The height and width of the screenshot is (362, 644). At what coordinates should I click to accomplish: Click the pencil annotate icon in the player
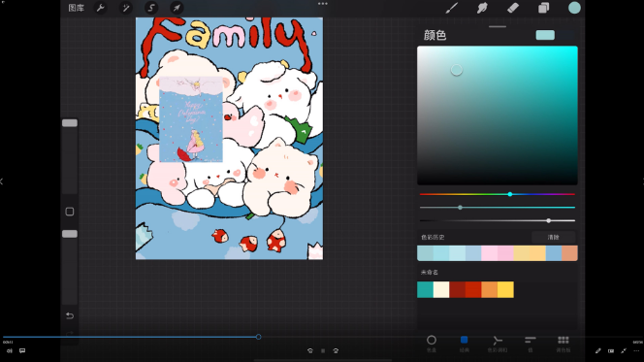click(x=598, y=351)
